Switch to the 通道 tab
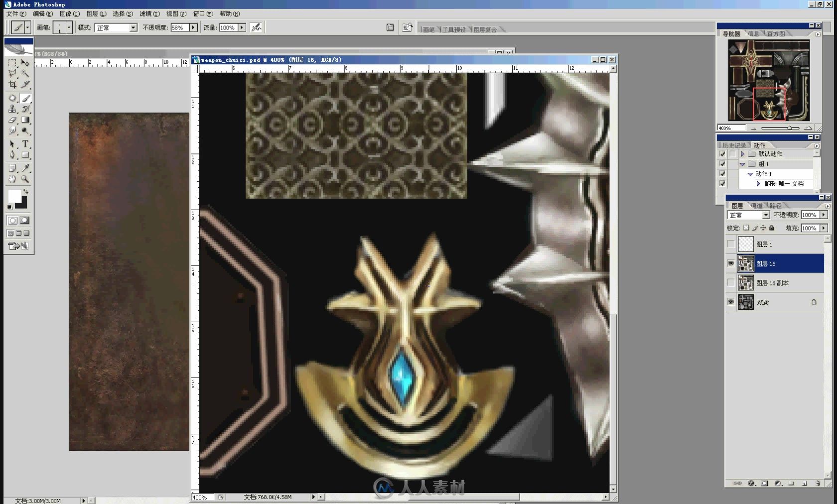This screenshot has height=504, width=837. click(x=756, y=205)
